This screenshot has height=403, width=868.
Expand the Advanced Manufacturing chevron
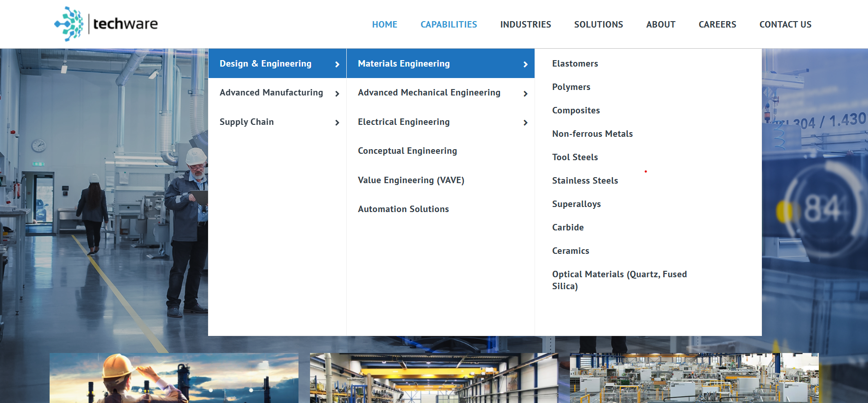(337, 94)
